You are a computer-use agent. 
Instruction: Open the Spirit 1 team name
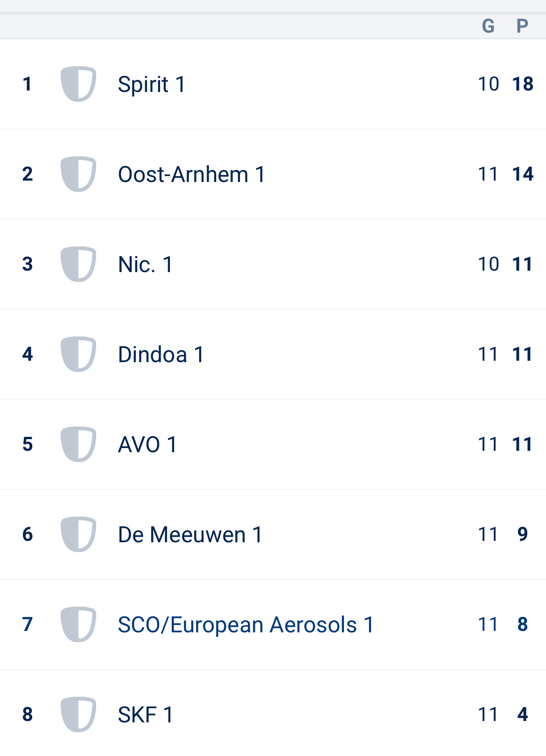[x=151, y=84]
